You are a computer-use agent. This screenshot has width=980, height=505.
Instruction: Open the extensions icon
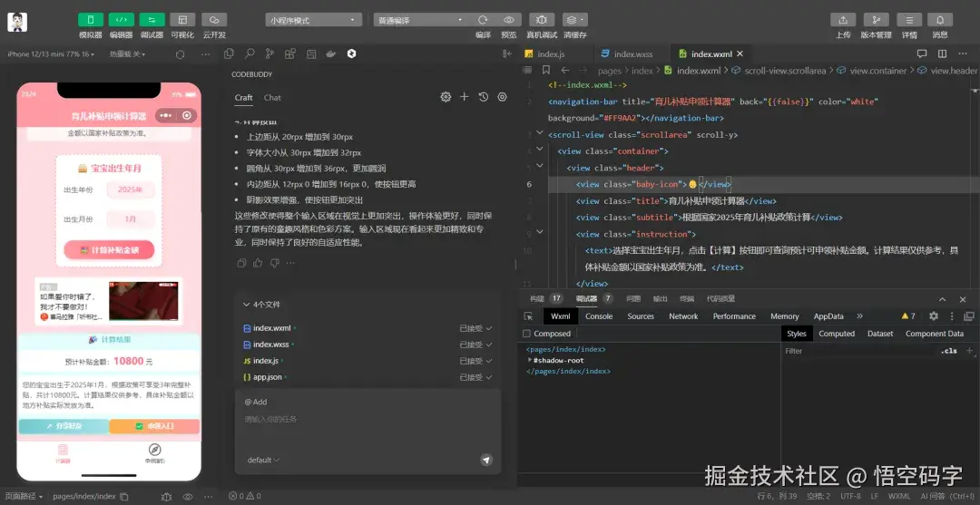point(290,53)
